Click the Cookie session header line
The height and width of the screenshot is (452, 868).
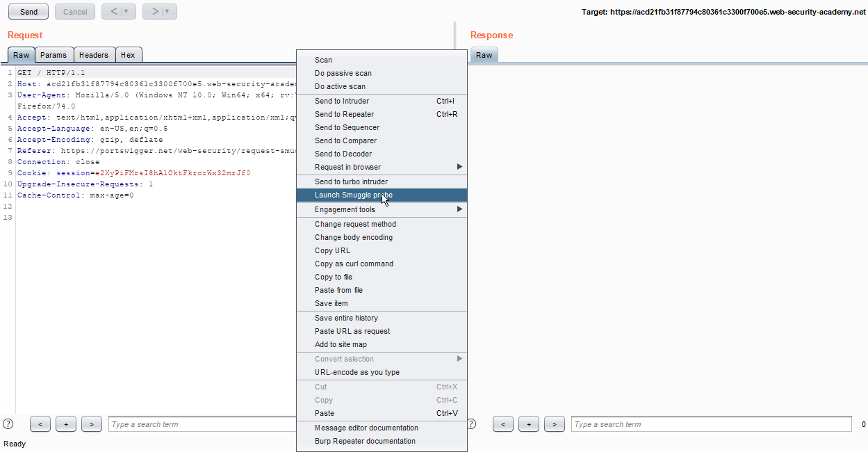pyautogui.click(x=133, y=173)
